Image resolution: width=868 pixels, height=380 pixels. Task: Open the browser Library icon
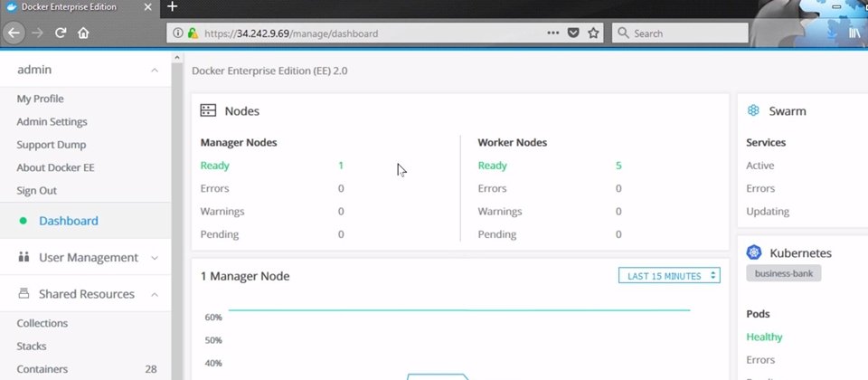854,33
